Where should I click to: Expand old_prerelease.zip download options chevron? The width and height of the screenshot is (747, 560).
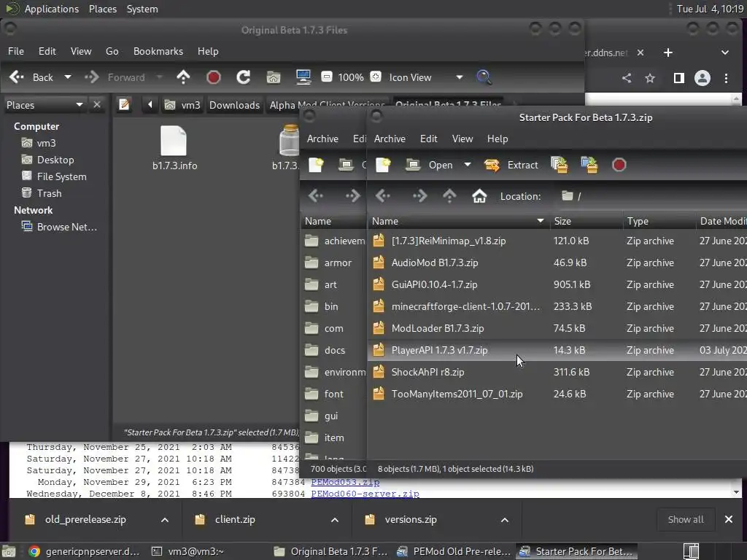point(165,520)
